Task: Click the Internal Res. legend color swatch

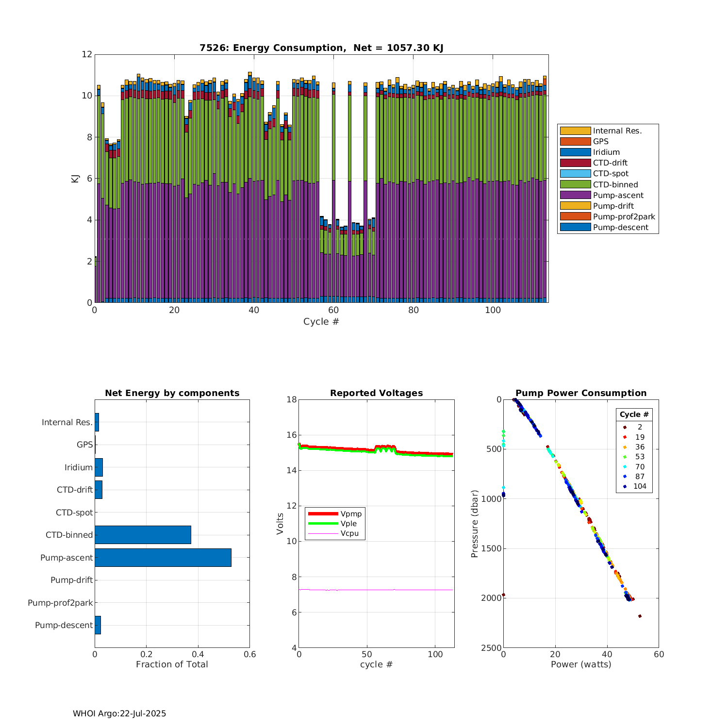Action: coord(575,131)
